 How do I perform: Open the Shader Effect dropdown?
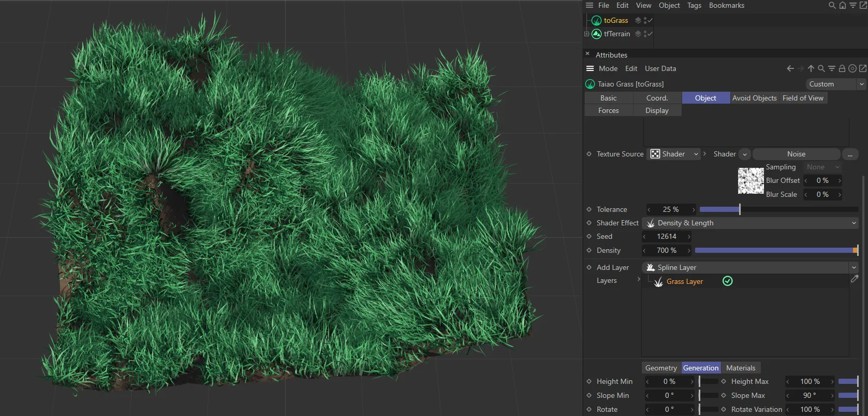click(x=750, y=223)
